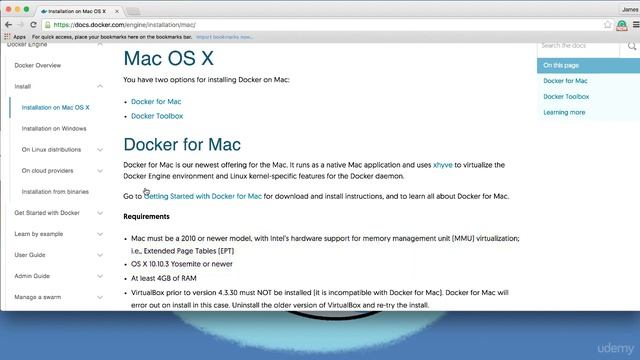Select Installation on Mac OS X sidebar item
Viewport: 640px width, 360px height.
(x=56, y=107)
